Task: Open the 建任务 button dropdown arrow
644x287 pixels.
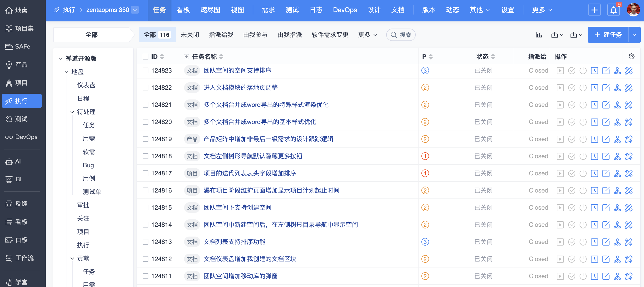Action: (x=634, y=35)
